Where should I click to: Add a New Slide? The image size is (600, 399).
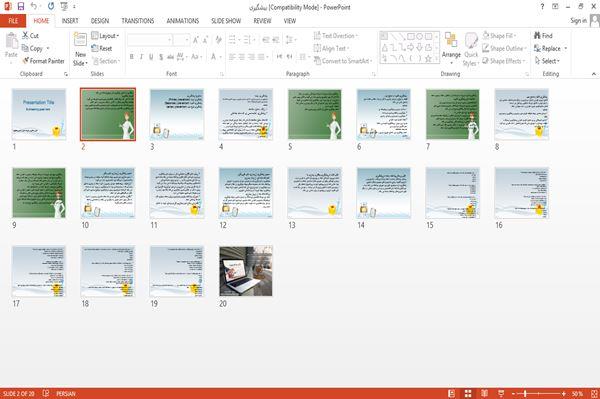click(x=80, y=49)
